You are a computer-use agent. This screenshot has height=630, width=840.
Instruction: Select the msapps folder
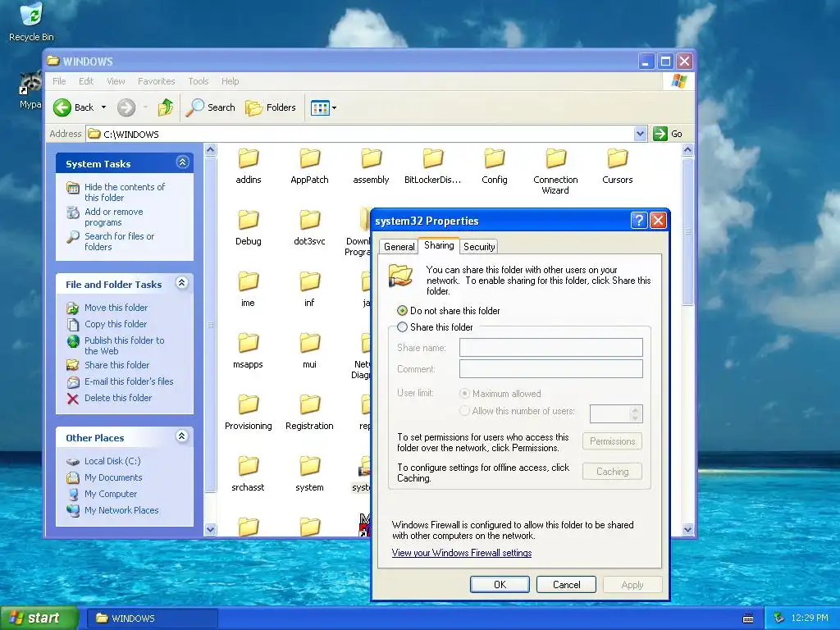click(248, 351)
